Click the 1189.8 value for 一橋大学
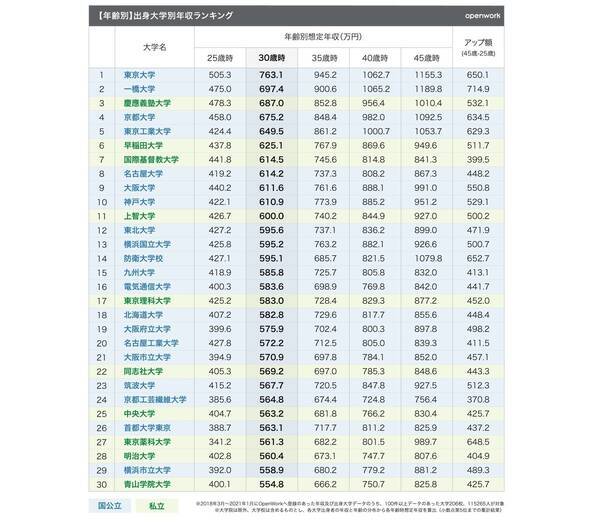Screen dimensions: 600x523 tap(428, 89)
